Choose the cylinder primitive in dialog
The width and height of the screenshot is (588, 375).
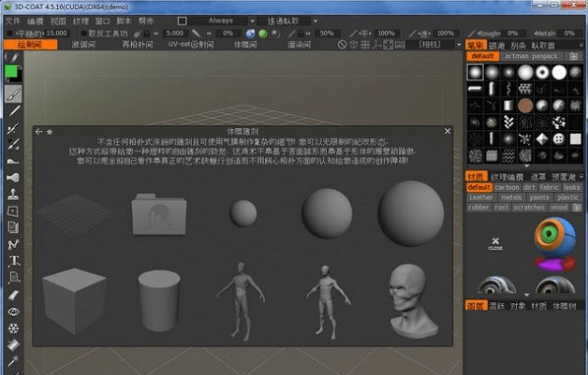click(159, 300)
